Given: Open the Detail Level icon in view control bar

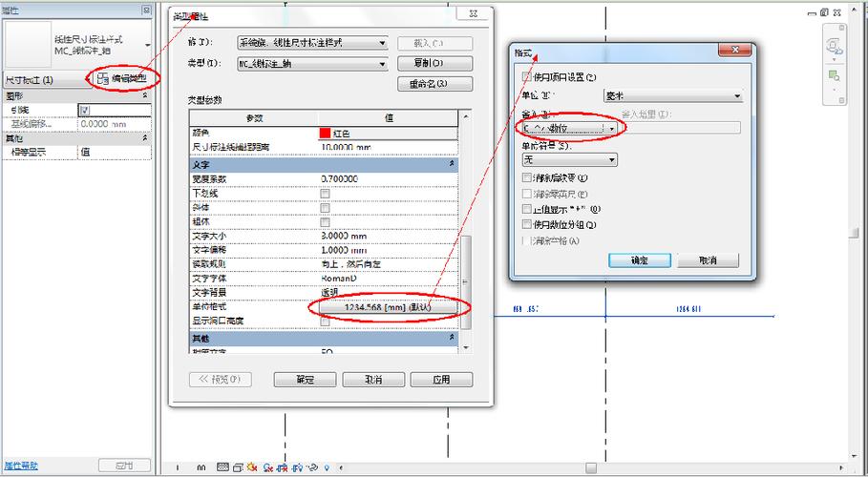Looking at the screenshot, I should (x=222, y=467).
